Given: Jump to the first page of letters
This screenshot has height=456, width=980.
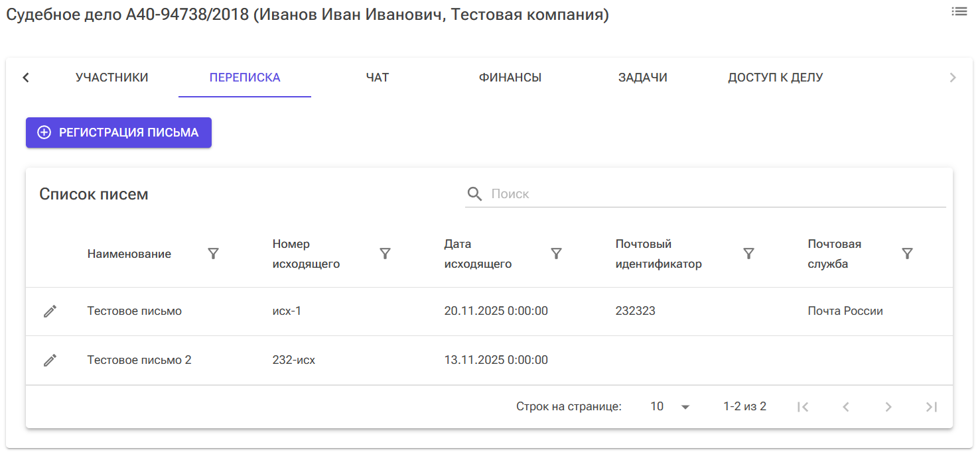Looking at the screenshot, I should [x=803, y=406].
